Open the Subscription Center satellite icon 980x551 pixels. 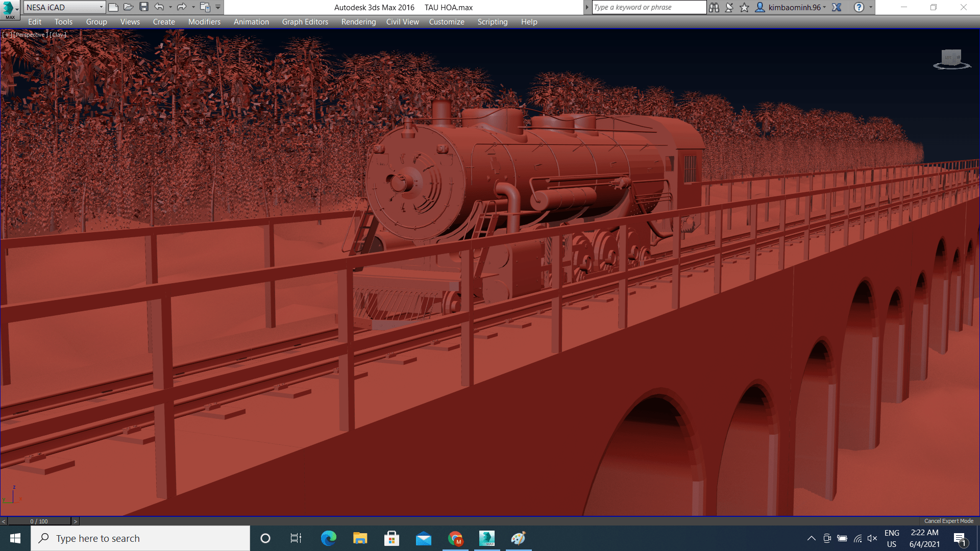click(729, 7)
